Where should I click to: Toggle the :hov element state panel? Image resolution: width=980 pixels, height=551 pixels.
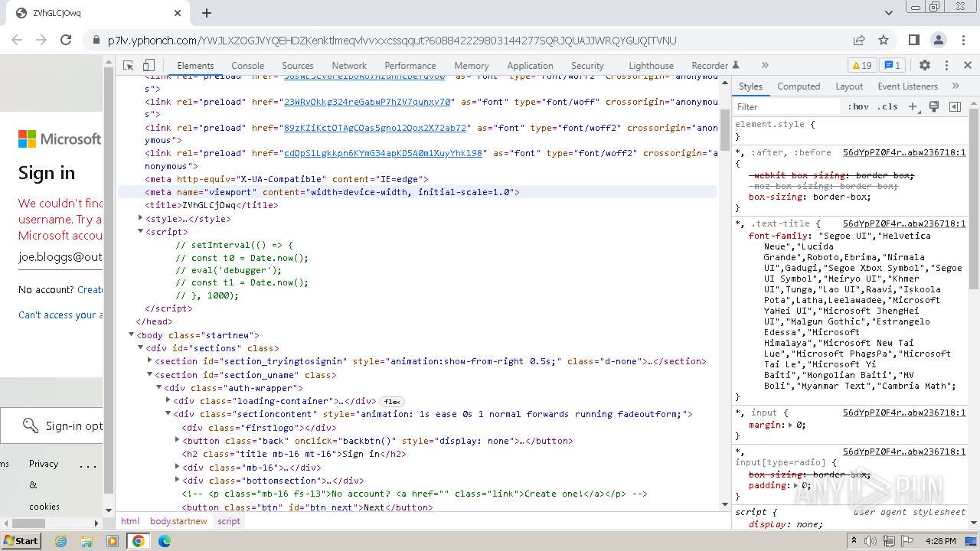pyautogui.click(x=858, y=107)
